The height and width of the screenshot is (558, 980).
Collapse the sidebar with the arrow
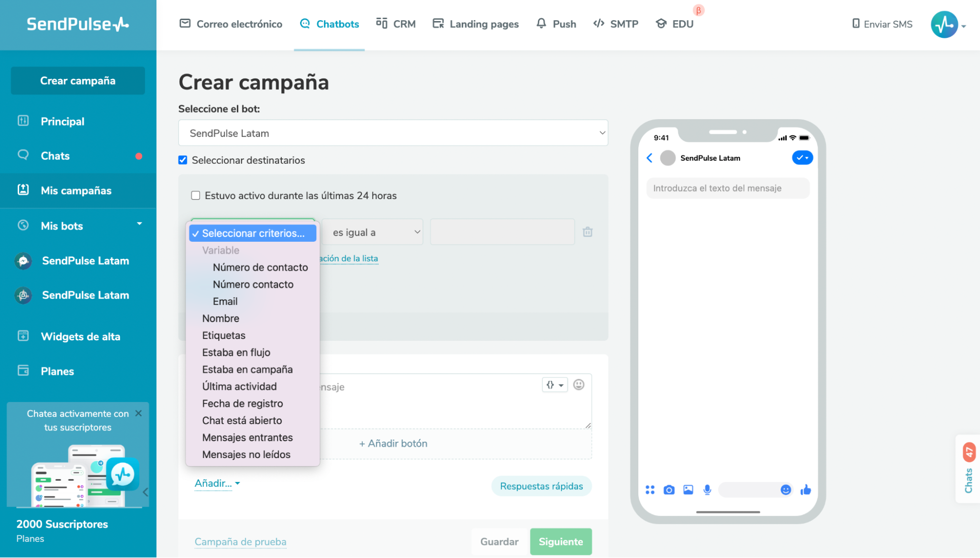point(145,492)
